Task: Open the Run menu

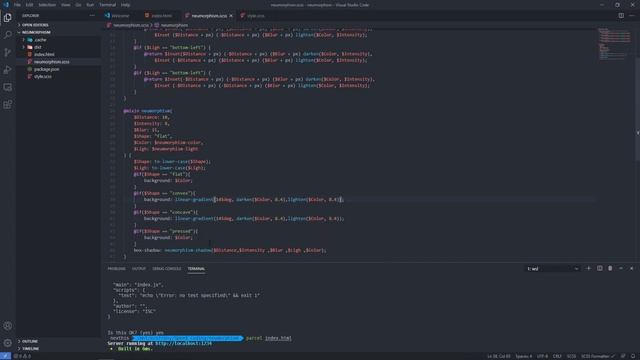Action: coord(90,5)
